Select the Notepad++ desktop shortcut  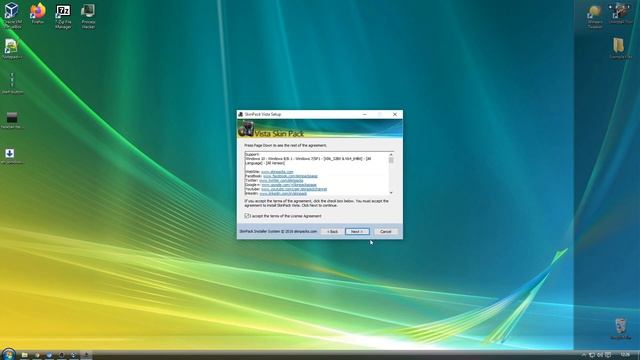[x=12, y=49]
